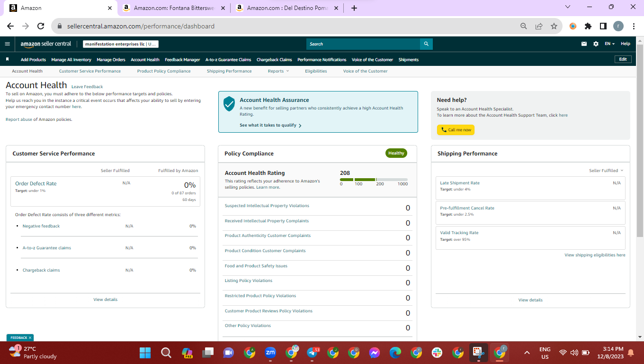Click the bookmark flag icon beside Add Products
Image resolution: width=644 pixels, height=364 pixels.
[7, 59]
